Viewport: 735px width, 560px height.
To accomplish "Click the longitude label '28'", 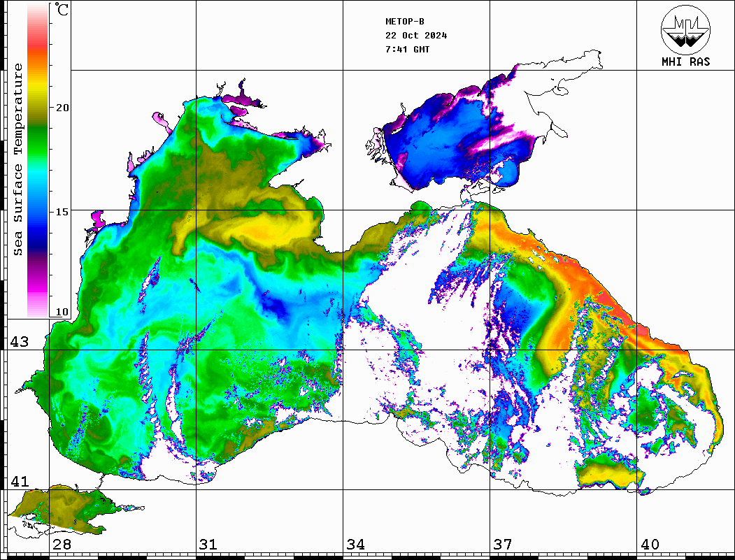I will coord(62,544).
